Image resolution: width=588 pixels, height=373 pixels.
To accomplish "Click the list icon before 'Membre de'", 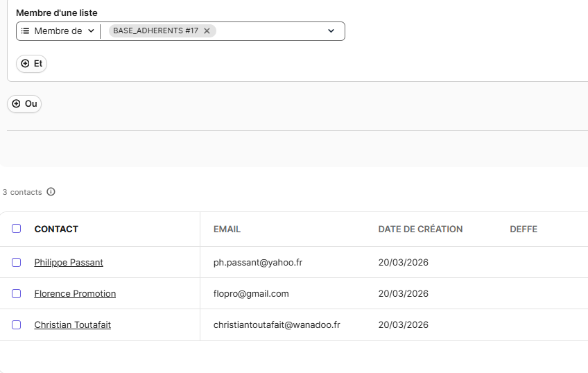I will (26, 31).
